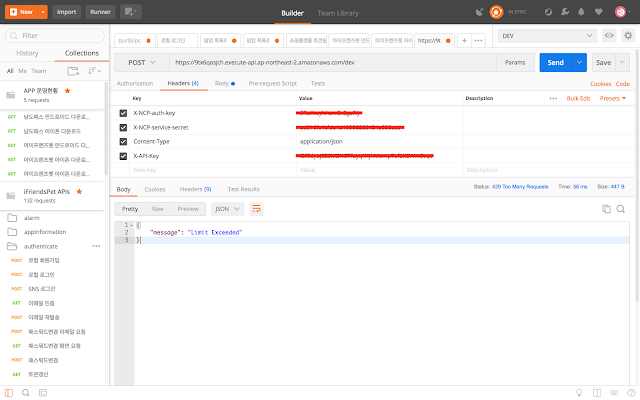640x400 pixels.
Task: Switch to the Team Library tab
Action: (338, 13)
